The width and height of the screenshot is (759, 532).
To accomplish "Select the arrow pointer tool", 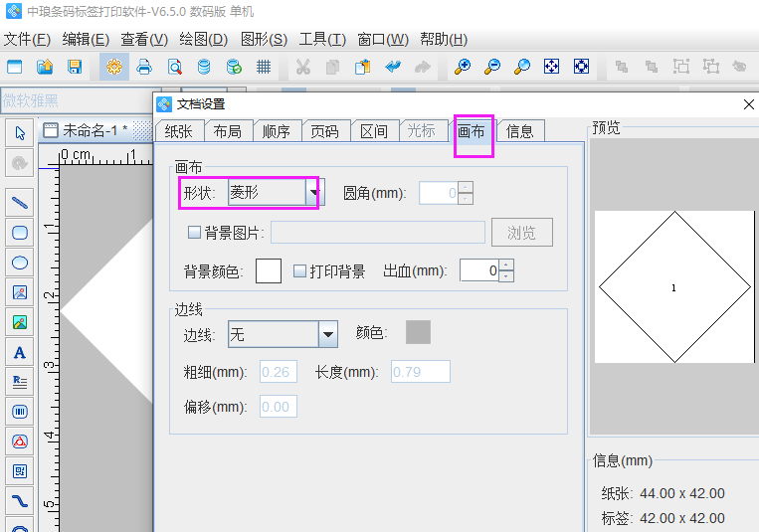I will [x=19, y=133].
